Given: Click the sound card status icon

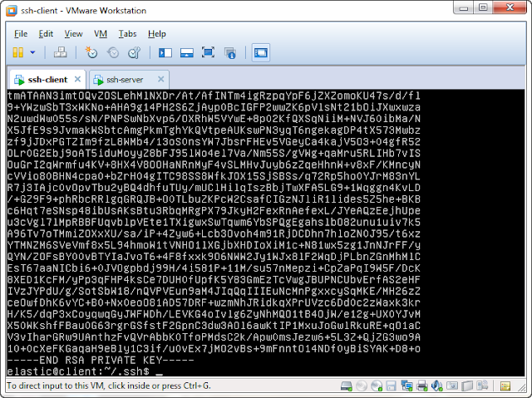Looking at the screenshot, I should click(436, 386).
